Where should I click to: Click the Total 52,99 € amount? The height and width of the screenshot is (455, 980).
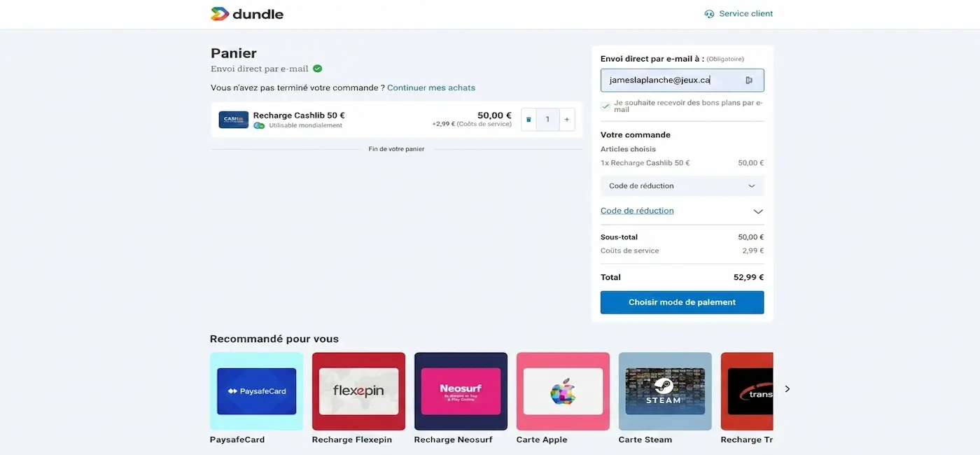pyautogui.click(x=748, y=277)
